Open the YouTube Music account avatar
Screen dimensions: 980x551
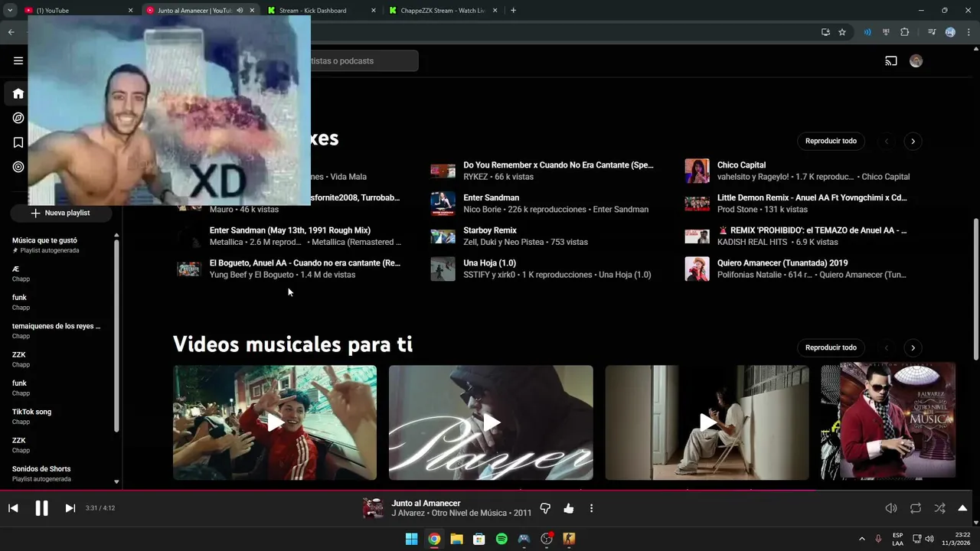916,61
